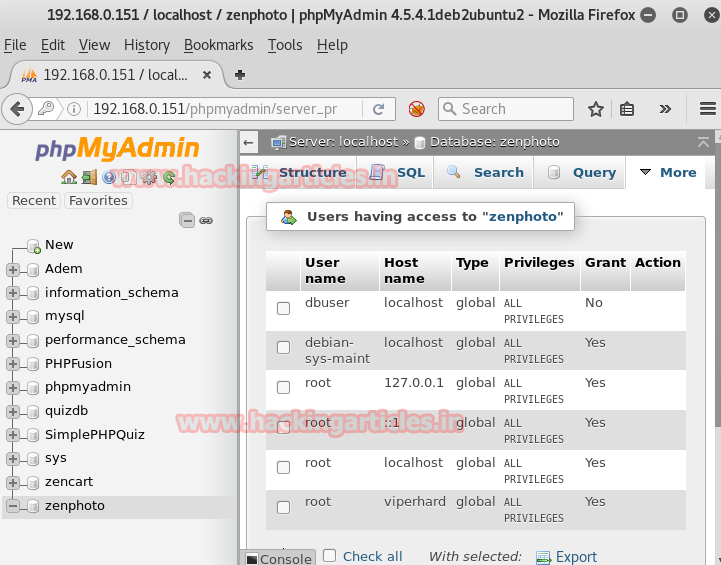The image size is (721, 565).
Task: Open the History menu
Action: [147, 45]
